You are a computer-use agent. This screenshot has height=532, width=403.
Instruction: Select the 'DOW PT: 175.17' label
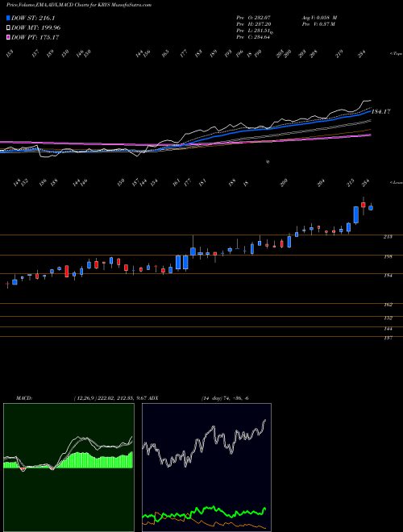tap(35, 37)
